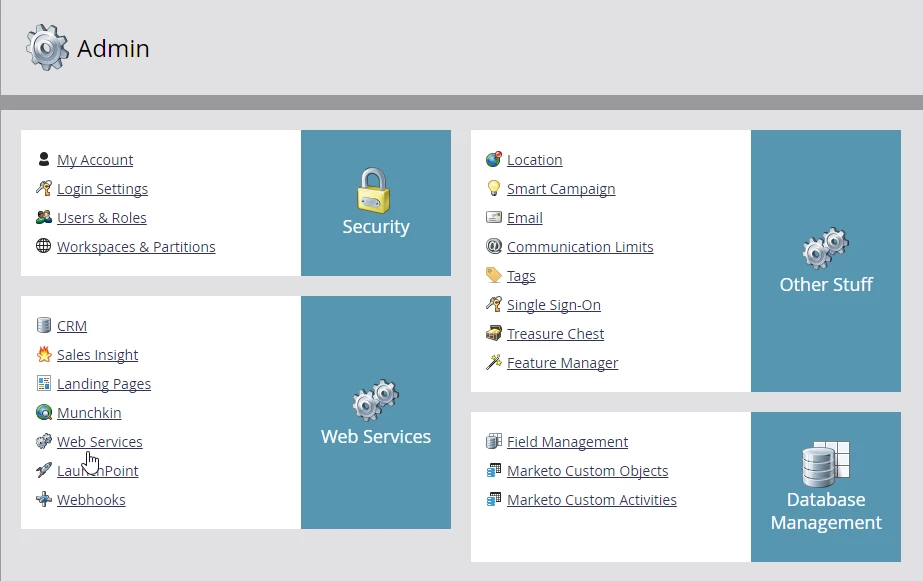Viewport: 923px width, 581px height.
Task: Open Marketo Custom Activities
Action: [x=592, y=500]
